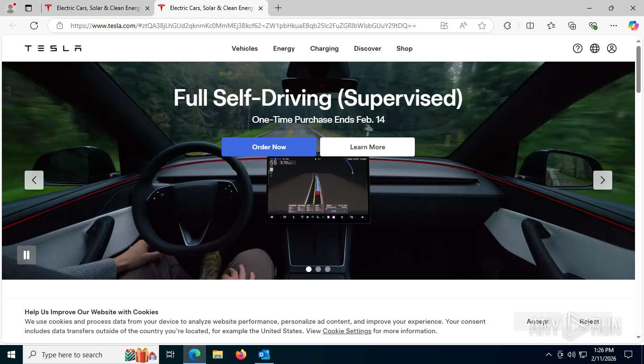
Task: Open Task View
Action: point(170,355)
